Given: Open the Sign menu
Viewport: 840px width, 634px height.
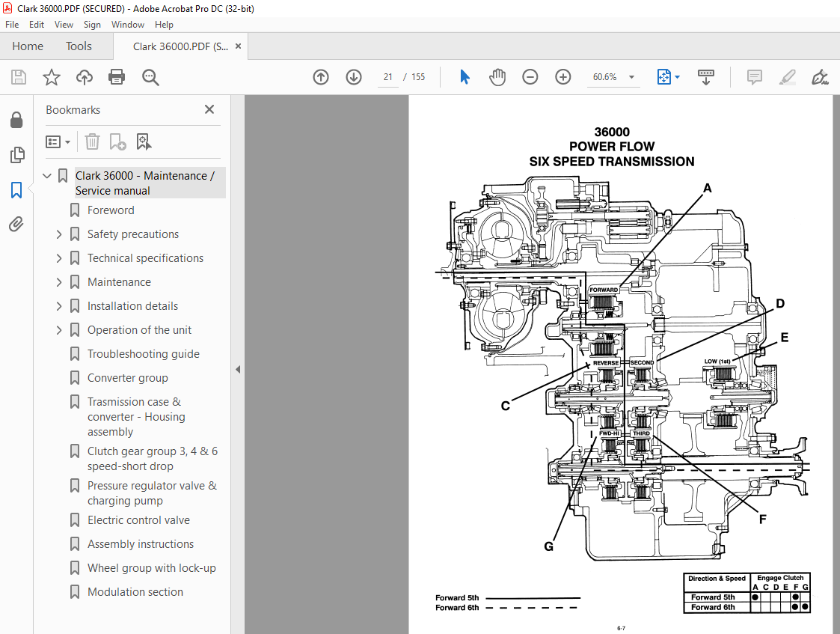Looking at the screenshot, I should pos(92,25).
